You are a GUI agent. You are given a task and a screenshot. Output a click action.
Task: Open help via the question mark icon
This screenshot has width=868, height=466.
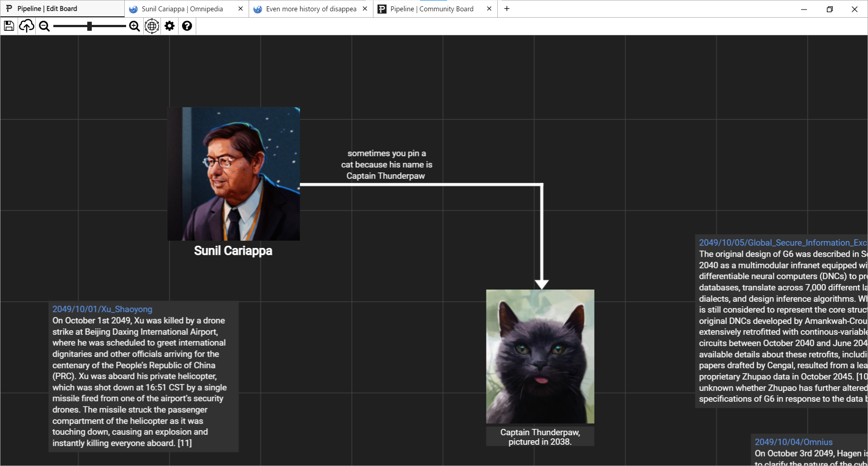click(x=187, y=26)
